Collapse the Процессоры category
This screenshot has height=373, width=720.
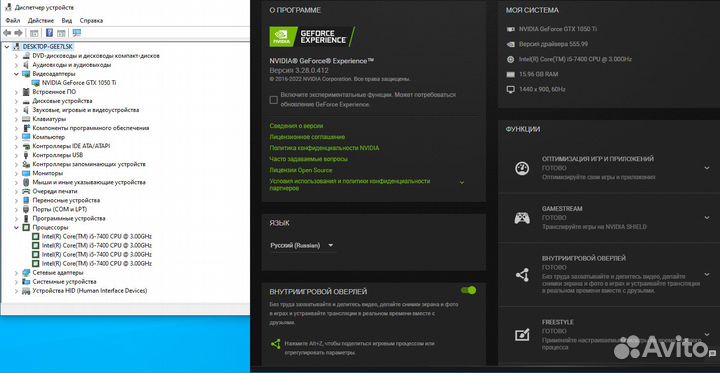click(x=17, y=227)
